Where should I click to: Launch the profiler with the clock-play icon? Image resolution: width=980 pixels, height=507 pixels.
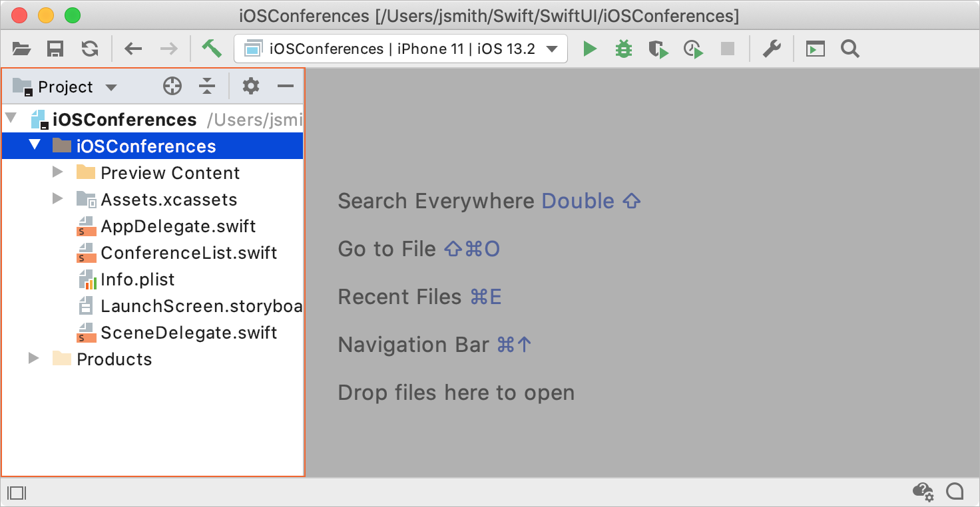click(x=693, y=49)
